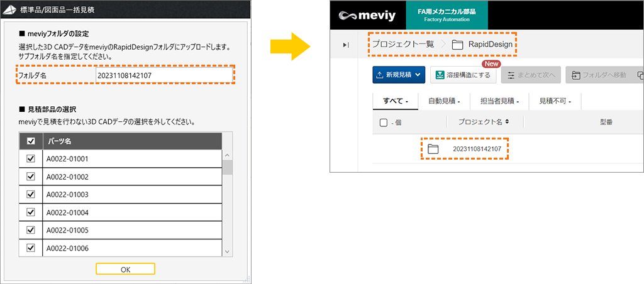
Task: Click the meviy logo
Action: click(367, 16)
